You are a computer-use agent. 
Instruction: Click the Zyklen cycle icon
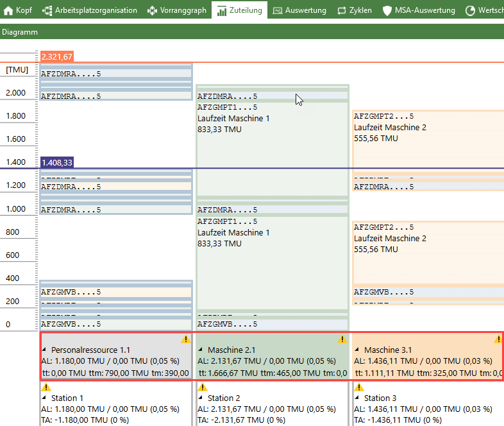pos(342,10)
